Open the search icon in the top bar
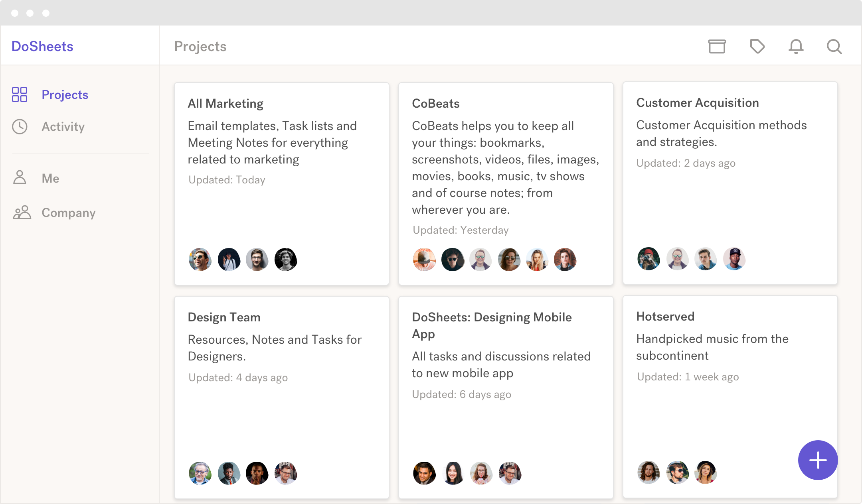The width and height of the screenshot is (862, 504). pyautogui.click(x=834, y=46)
